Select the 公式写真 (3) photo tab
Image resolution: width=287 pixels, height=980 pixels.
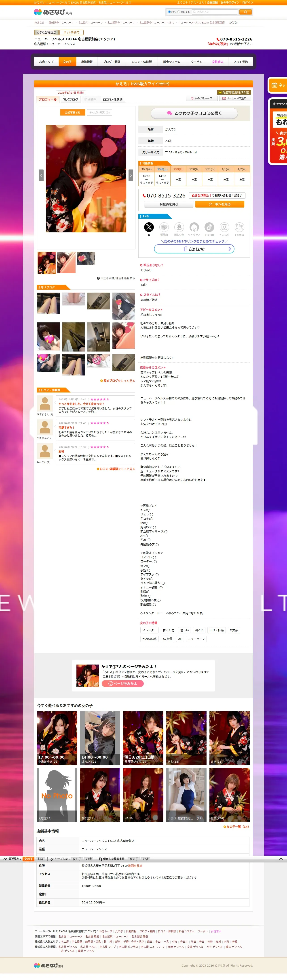[72, 113]
